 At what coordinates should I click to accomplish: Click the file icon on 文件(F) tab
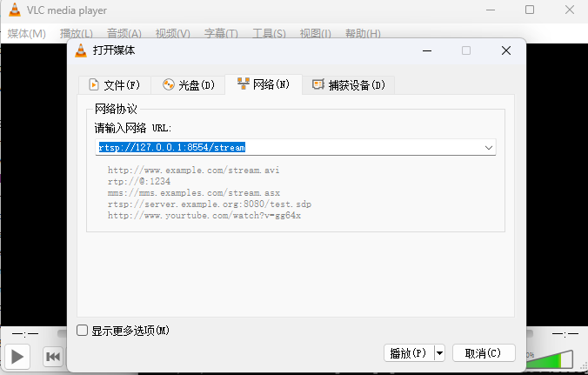(x=94, y=84)
